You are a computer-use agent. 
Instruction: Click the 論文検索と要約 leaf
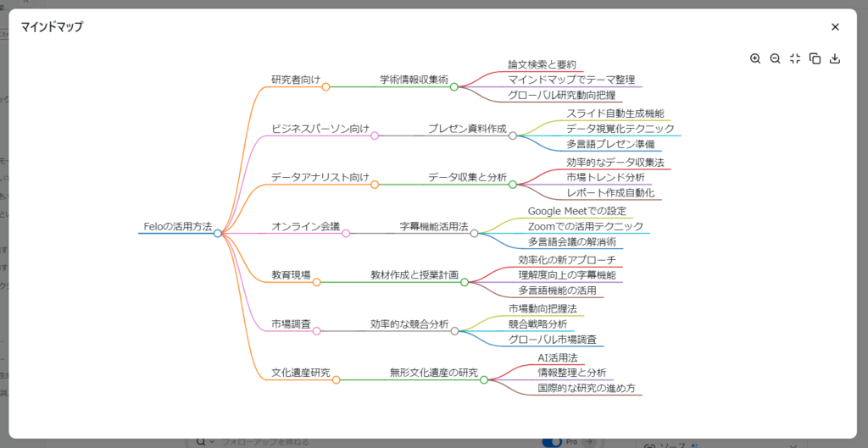pos(542,65)
